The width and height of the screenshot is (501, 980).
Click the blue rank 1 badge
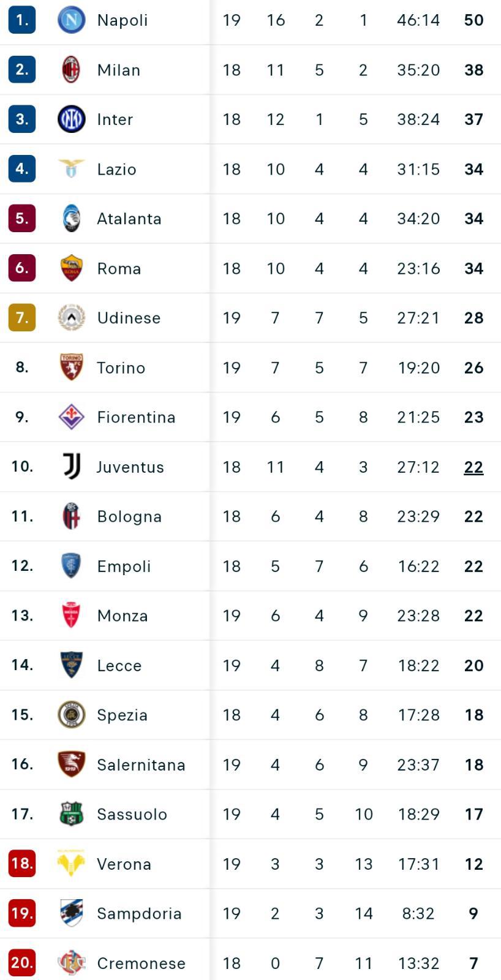pos(22,20)
